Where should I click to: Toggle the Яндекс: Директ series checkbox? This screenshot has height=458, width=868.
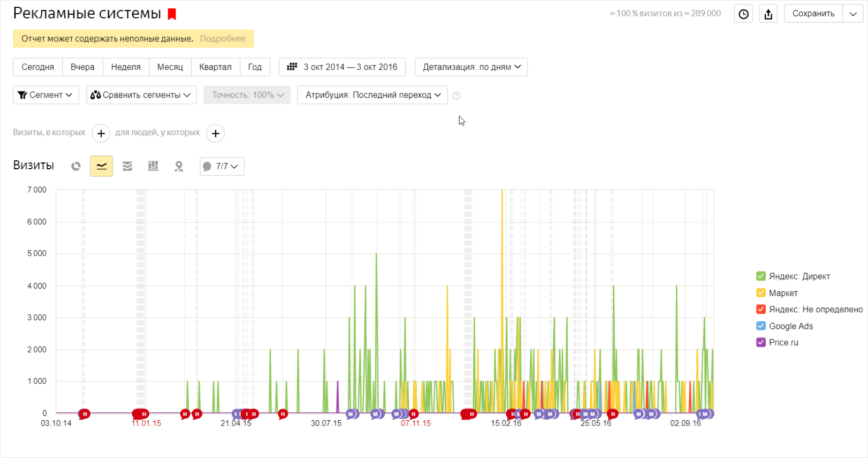[761, 276]
